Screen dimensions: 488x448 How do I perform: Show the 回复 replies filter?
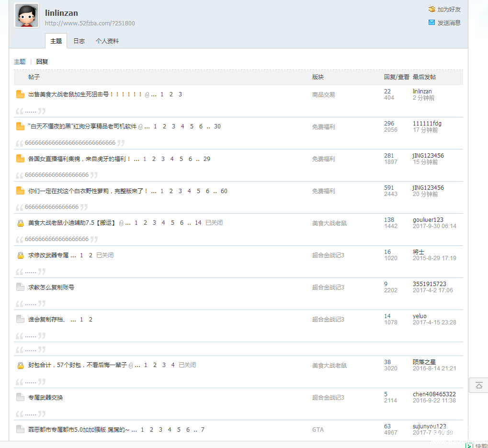point(42,62)
